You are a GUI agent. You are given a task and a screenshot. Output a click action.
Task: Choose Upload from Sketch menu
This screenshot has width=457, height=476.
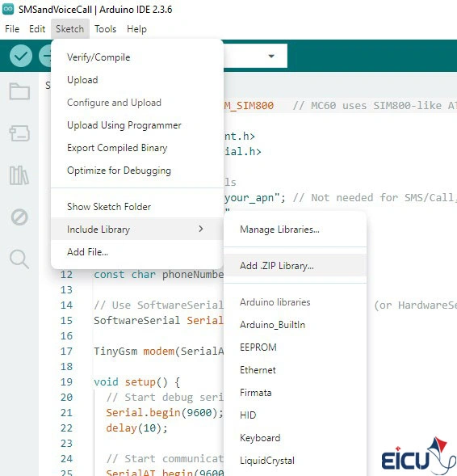pyautogui.click(x=137, y=80)
